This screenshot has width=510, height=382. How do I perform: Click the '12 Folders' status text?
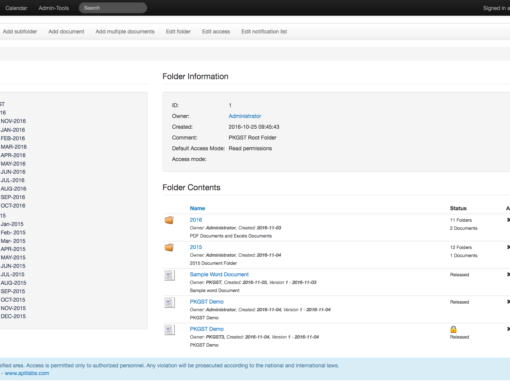pyautogui.click(x=461, y=247)
